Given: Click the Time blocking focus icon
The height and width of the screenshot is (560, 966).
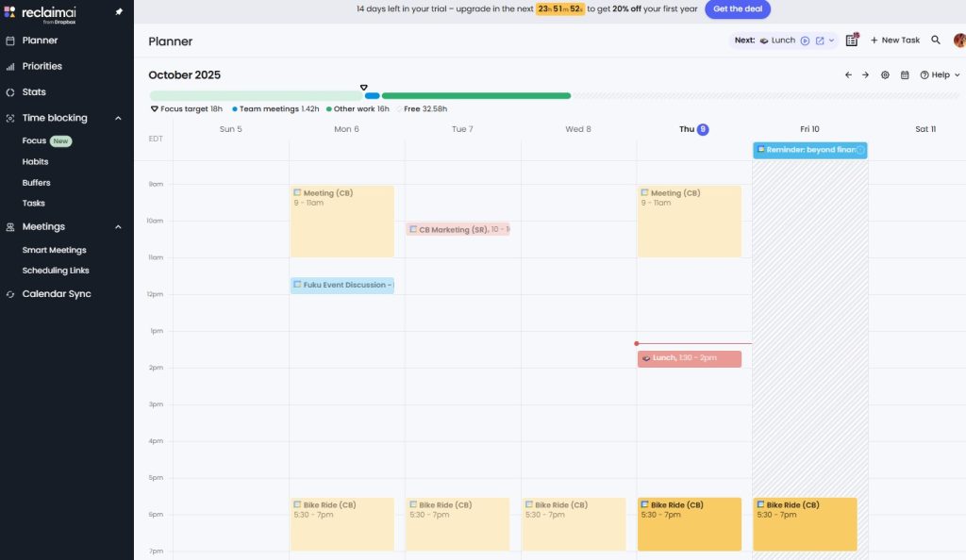Looking at the screenshot, I should 10,119.
